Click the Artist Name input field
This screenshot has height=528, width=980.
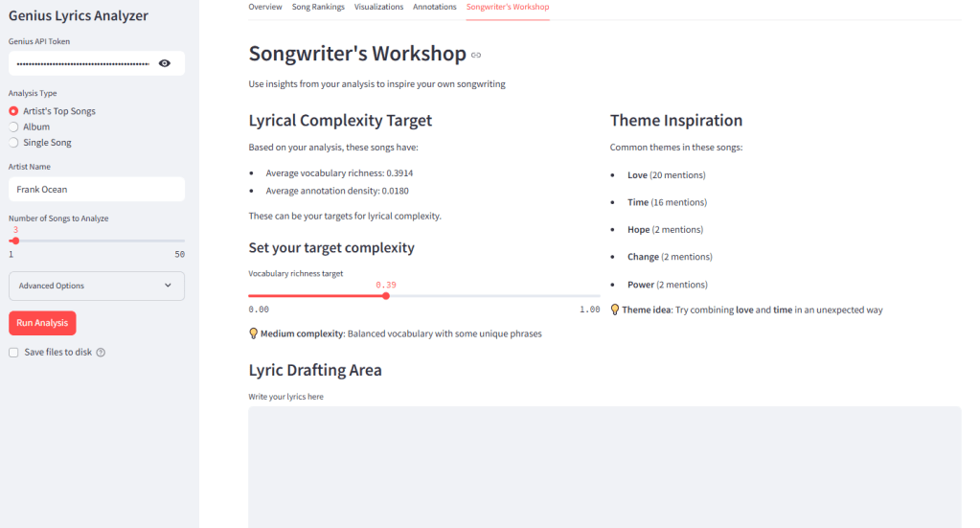pos(96,190)
